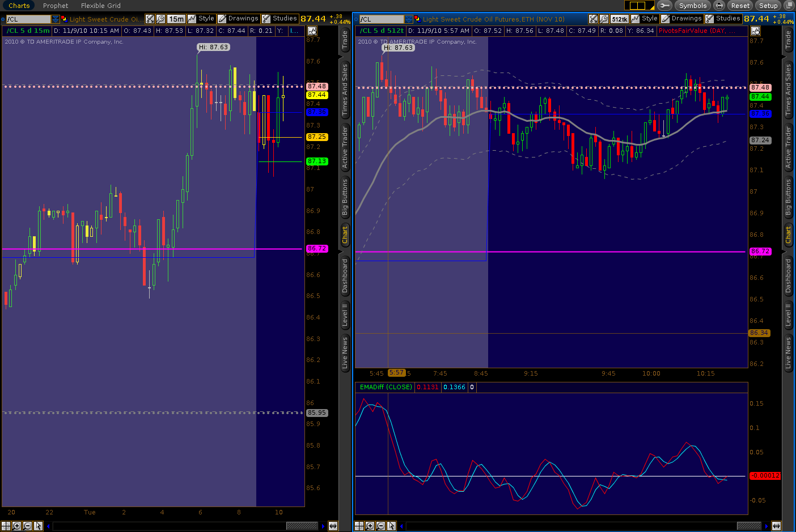This screenshot has width=796, height=532.
Task: Open the Symbols button
Action: coord(693,6)
